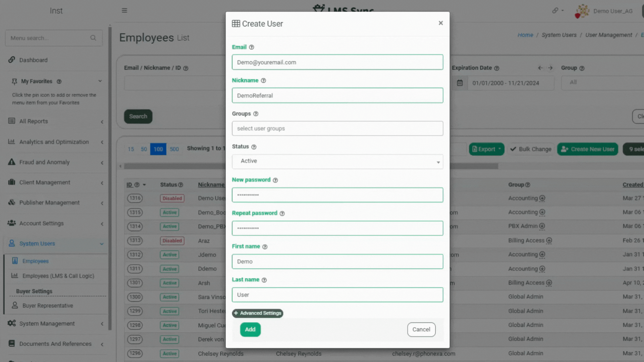The height and width of the screenshot is (362, 644).
Task: Click the magnifier icon in Menu search
Action: coord(93,38)
